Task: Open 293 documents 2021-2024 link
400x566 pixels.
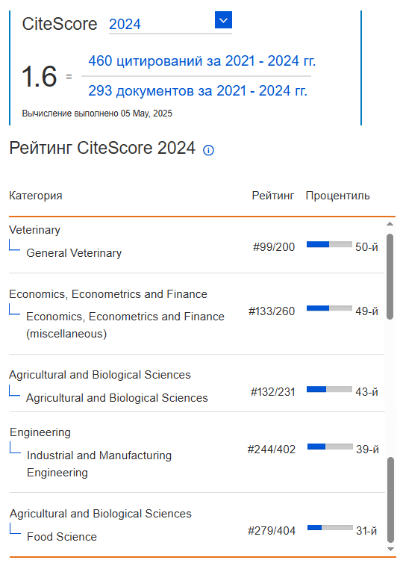Action: [x=197, y=91]
